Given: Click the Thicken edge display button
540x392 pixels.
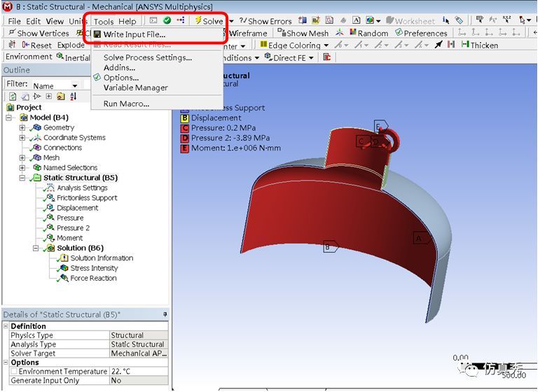Looking at the screenshot, I should click(x=480, y=45).
